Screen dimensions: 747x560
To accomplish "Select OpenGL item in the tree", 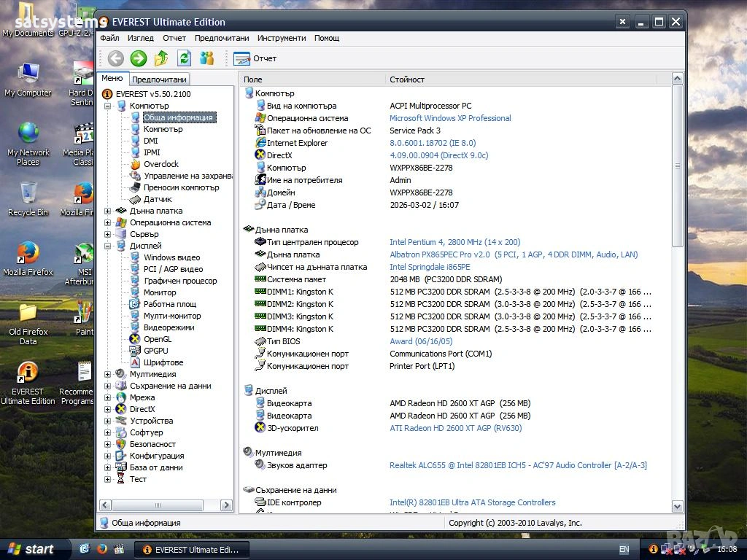I will (158, 339).
